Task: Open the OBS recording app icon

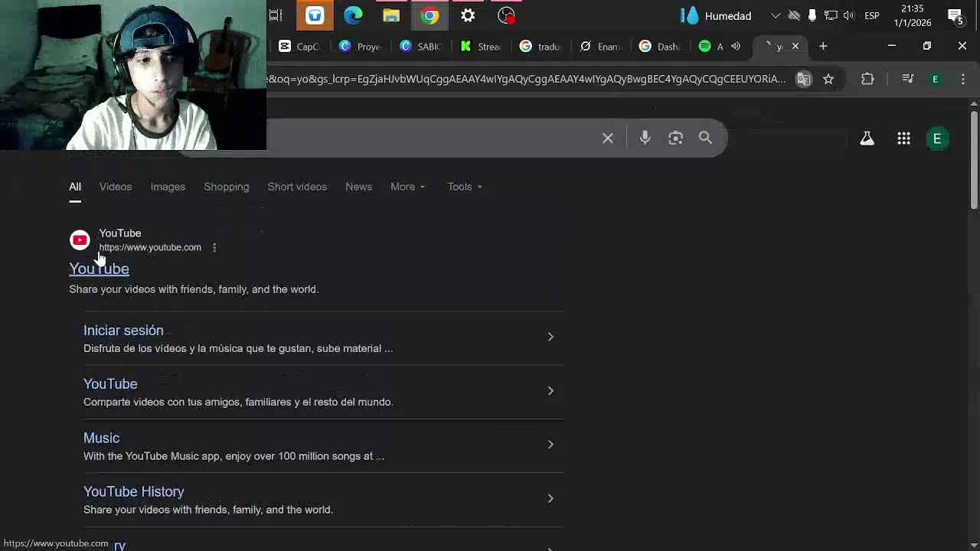Action: coord(506,15)
